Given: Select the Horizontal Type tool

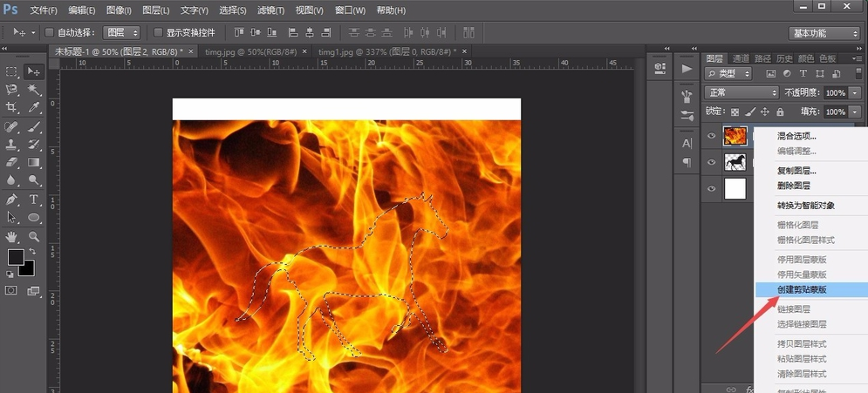Looking at the screenshot, I should pos(34,200).
